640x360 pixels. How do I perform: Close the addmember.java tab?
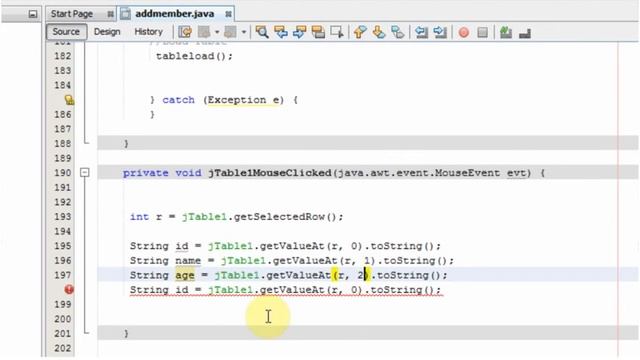[228, 14]
